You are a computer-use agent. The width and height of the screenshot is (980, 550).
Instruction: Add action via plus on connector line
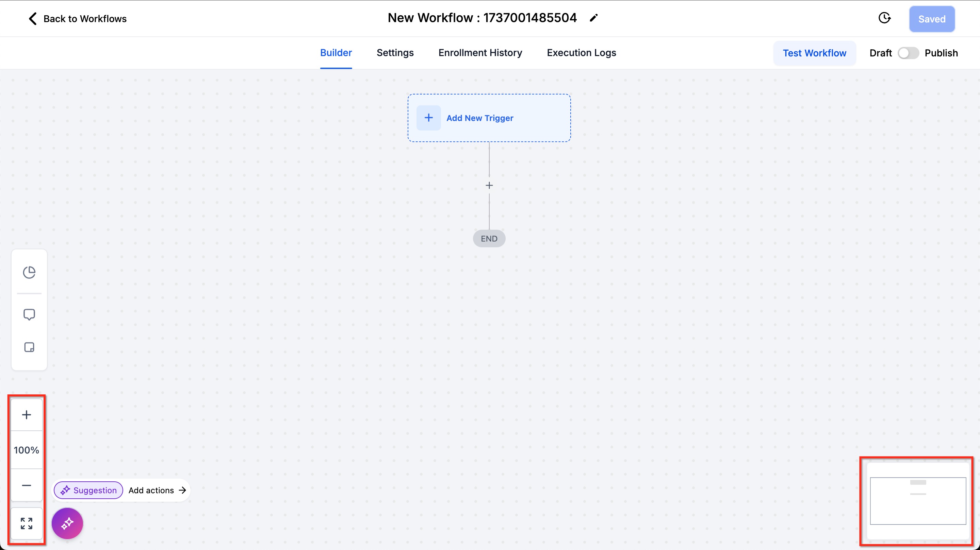489,185
